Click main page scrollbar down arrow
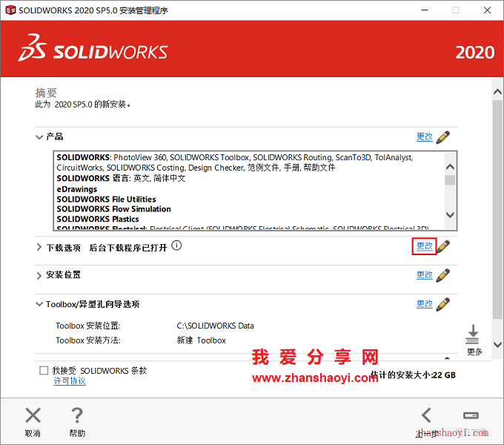Screen dimensions: 504x445 click(497, 345)
